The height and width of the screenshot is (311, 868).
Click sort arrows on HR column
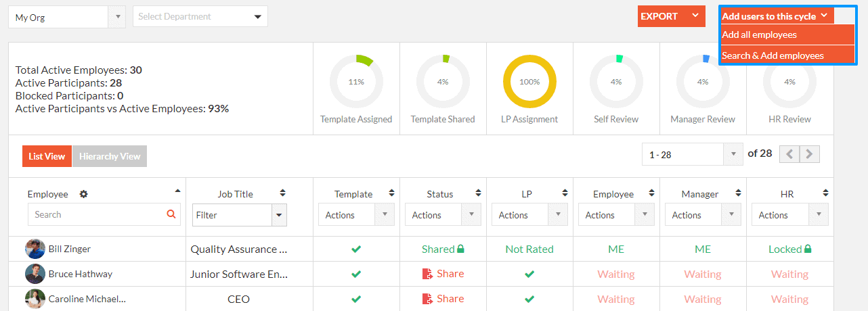pyautogui.click(x=825, y=193)
